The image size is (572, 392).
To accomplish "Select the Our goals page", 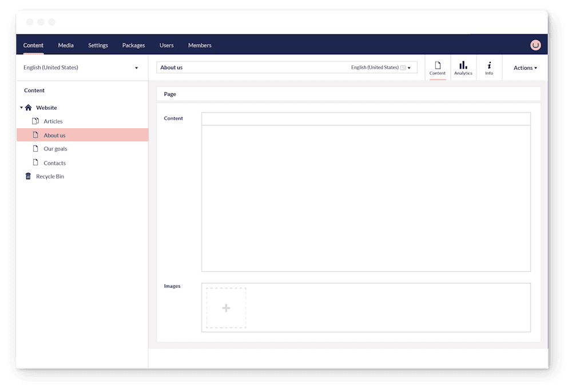I will 55,148.
